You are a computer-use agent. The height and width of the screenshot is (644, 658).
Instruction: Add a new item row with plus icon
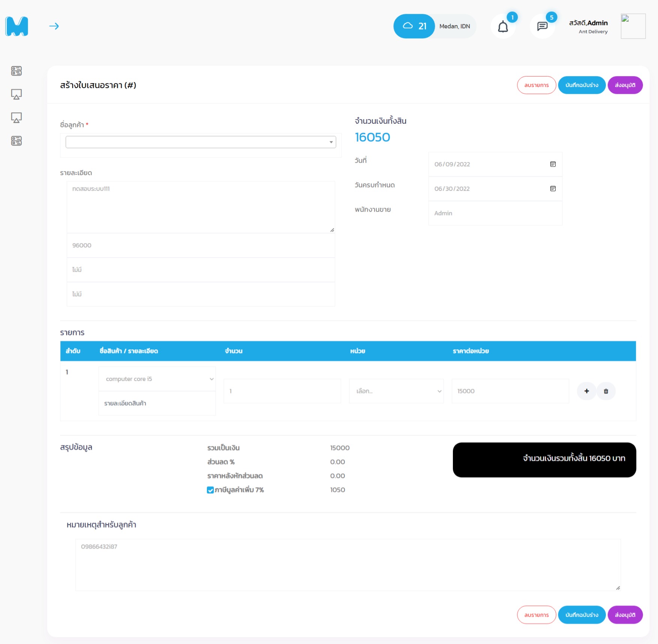coord(586,391)
